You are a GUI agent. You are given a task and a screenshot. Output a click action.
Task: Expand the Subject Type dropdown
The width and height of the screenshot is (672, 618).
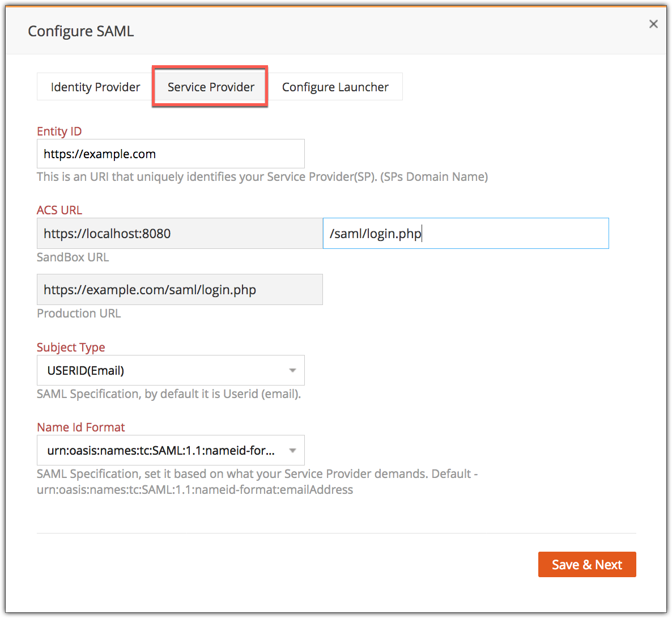point(171,371)
